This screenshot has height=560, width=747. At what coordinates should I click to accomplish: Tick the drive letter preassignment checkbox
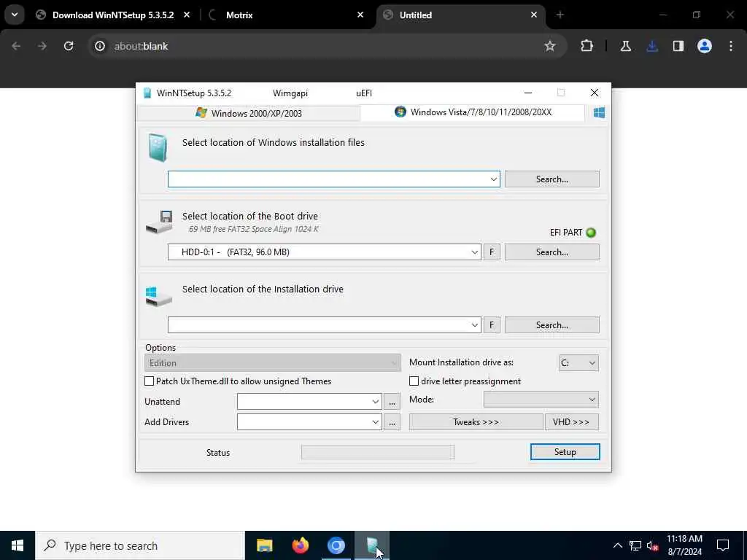point(414,381)
